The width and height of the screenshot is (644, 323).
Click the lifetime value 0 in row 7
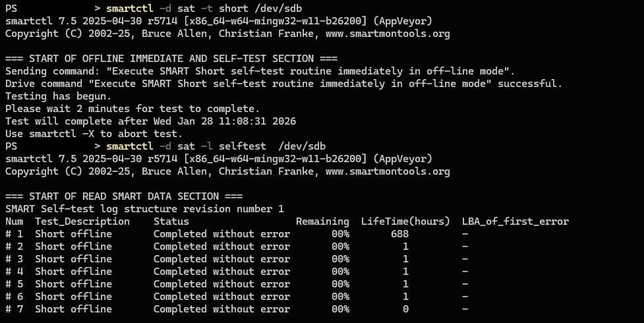405,309
